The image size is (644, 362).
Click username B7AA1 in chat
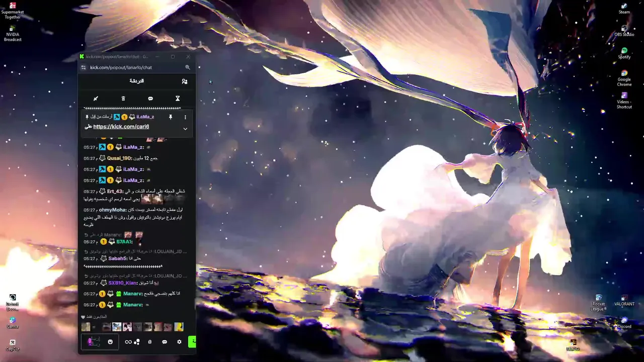click(124, 242)
